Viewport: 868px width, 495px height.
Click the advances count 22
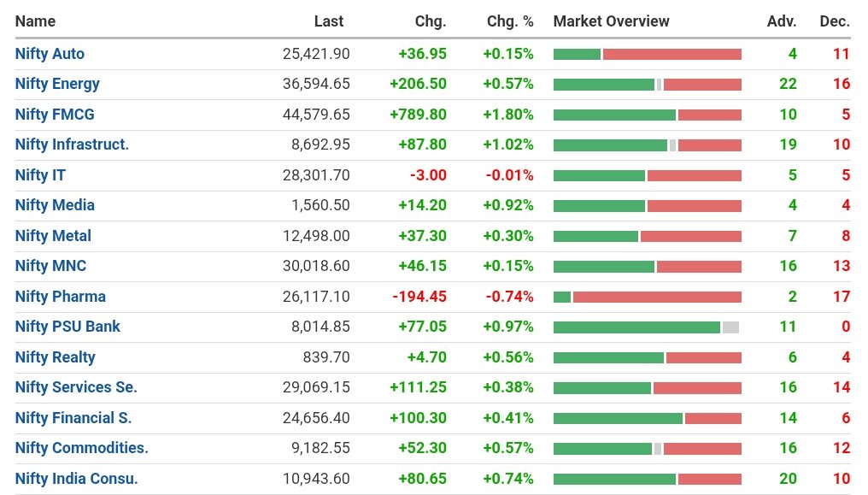789,84
